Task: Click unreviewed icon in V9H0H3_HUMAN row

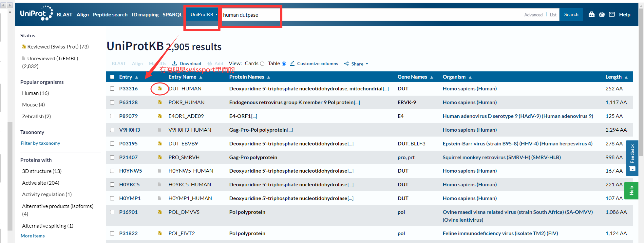Action: (x=160, y=130)
